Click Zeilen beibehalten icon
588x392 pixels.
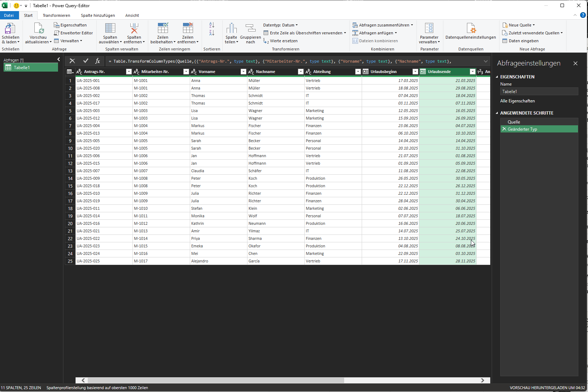coord(163,28)
